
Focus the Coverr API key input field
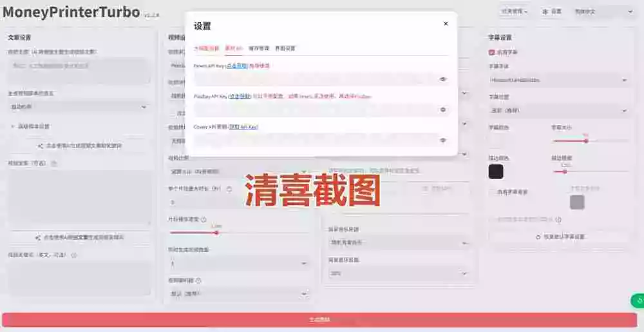[x=314, y=140]
